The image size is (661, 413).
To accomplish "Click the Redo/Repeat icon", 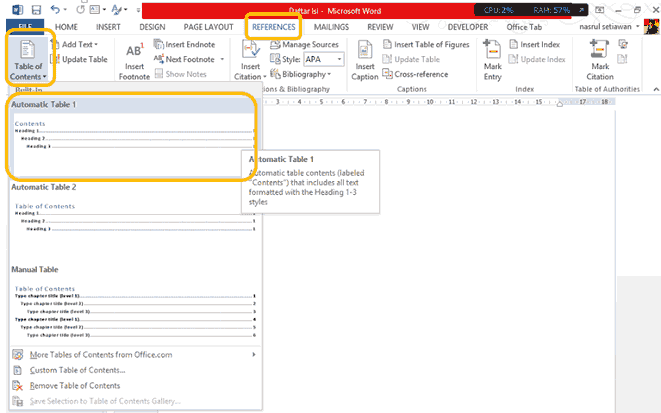I will pos(81,9).
